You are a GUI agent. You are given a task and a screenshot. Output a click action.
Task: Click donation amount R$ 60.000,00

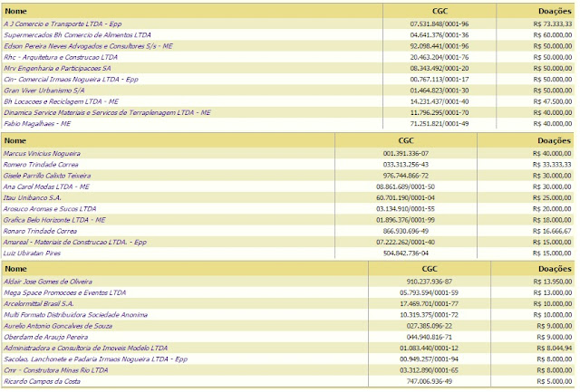553,35
